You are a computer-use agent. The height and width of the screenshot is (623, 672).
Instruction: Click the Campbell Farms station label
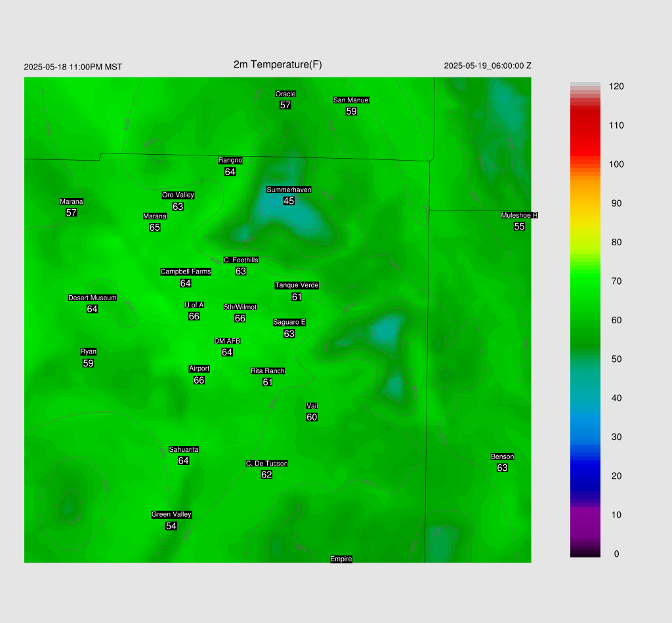[x=186, y=271]
